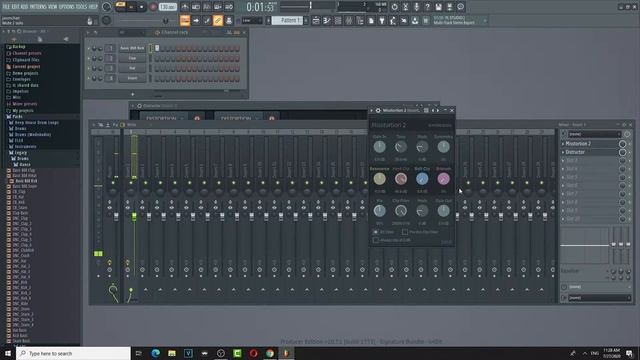Image resolution: width=640 pixels, height=360 pixels.
Task: Open mixer input (none) dropdown at top
Action: coord(594,134)
